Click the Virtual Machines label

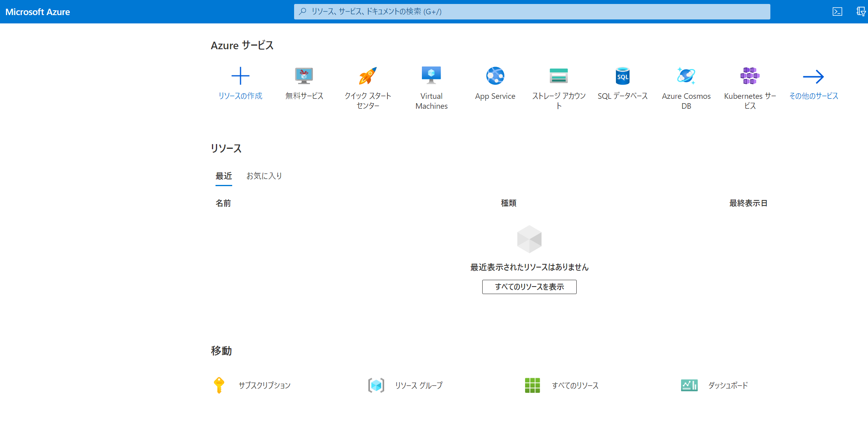coord(431,101)
